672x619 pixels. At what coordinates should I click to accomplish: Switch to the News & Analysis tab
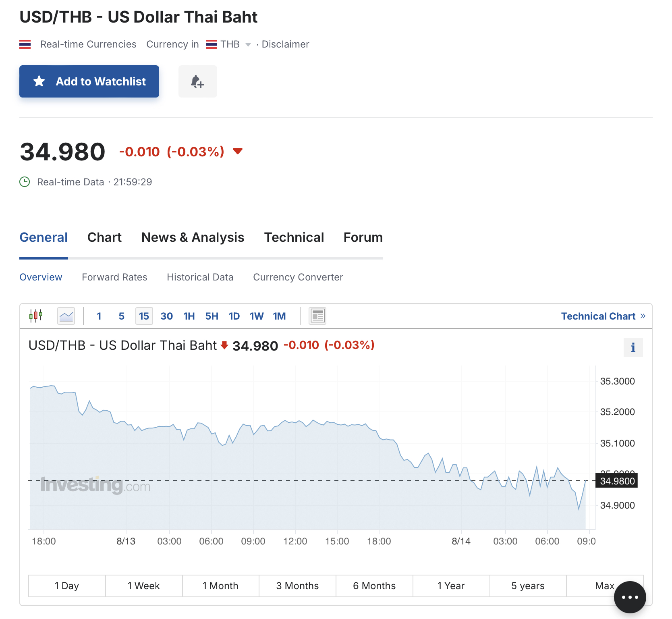193,237
